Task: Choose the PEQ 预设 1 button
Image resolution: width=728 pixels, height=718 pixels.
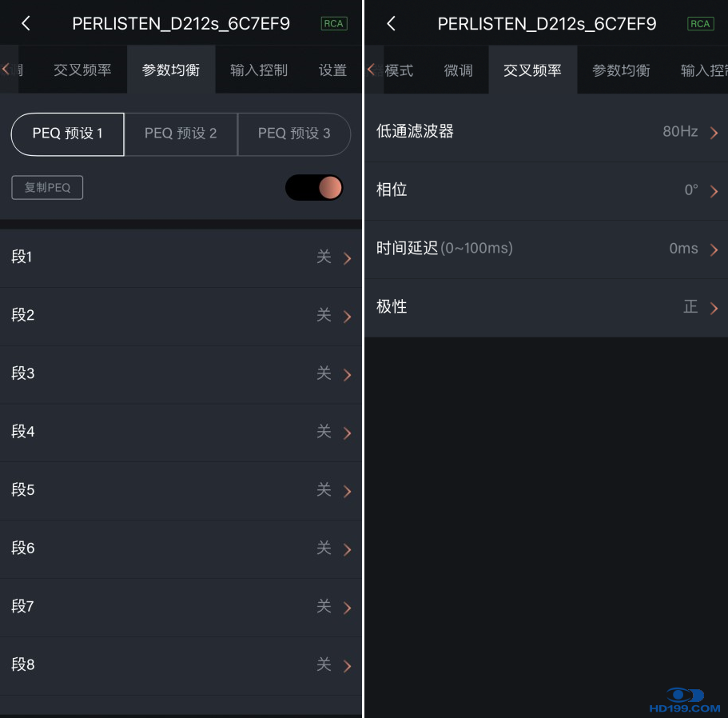Action: pyautogui.click(x=68, y=134)
